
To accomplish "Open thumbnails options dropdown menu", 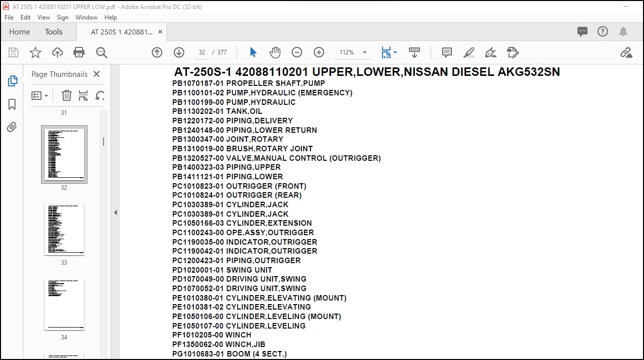I will click(x=40, y=95).
